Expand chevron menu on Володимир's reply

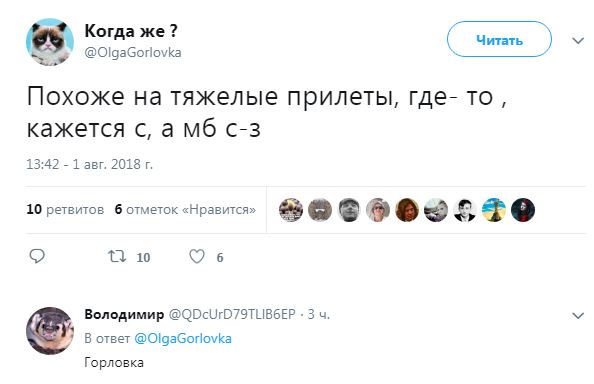tap(578, 315)
